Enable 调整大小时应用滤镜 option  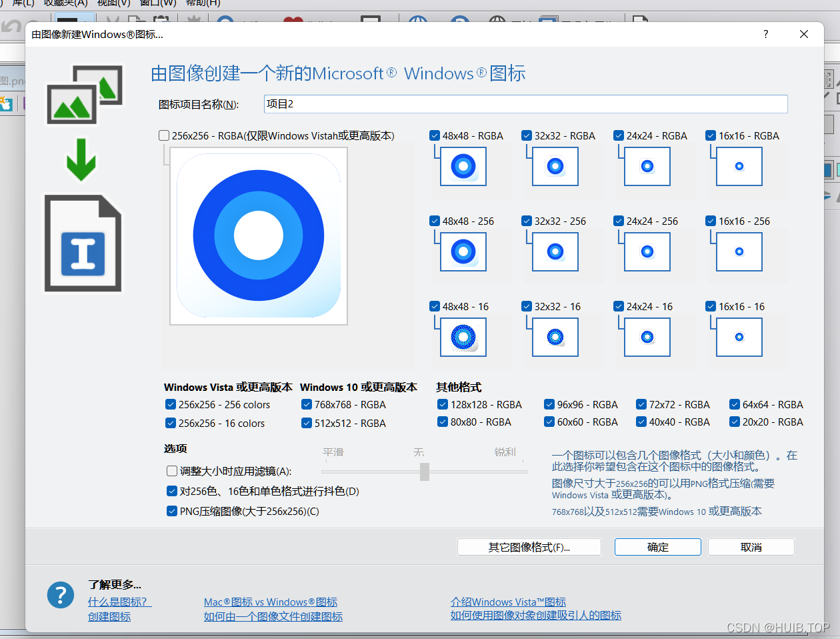tap(171, 470)
